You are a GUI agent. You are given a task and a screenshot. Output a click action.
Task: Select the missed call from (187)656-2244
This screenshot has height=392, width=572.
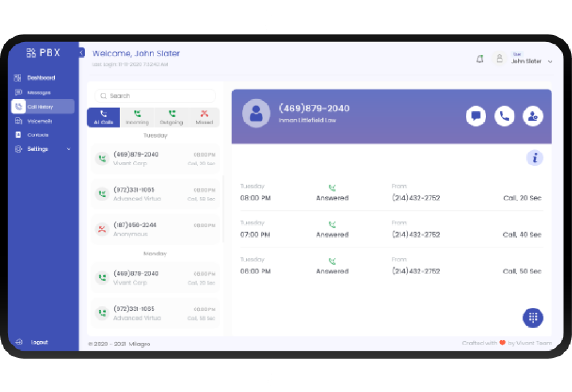pyautogui.click(x=155, y=229)
